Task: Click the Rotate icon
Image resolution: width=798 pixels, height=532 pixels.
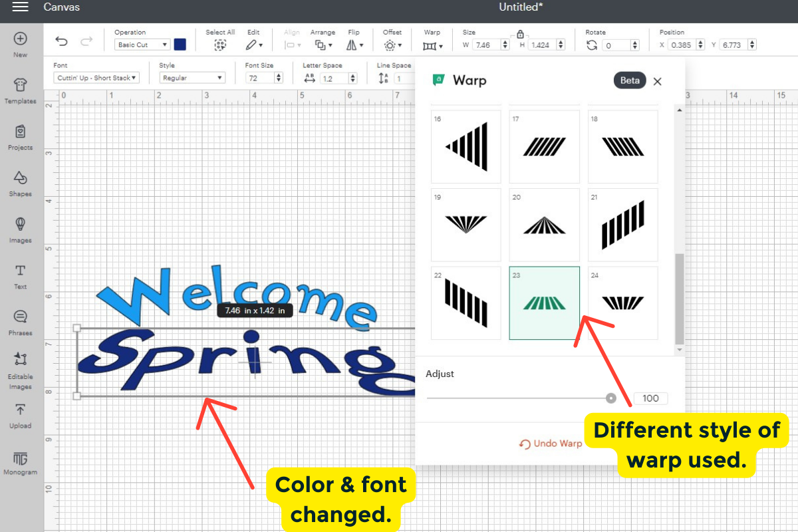Action: pyautogui.click(x=592, y=45)
